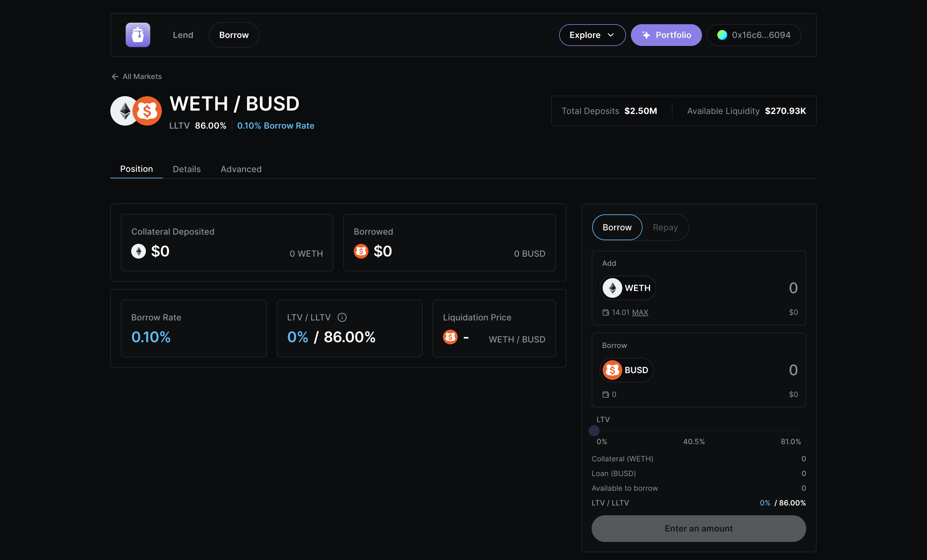Click the BUSD icon in Borrowed card
Screen dimensions: 927x560
coord(361,251)
